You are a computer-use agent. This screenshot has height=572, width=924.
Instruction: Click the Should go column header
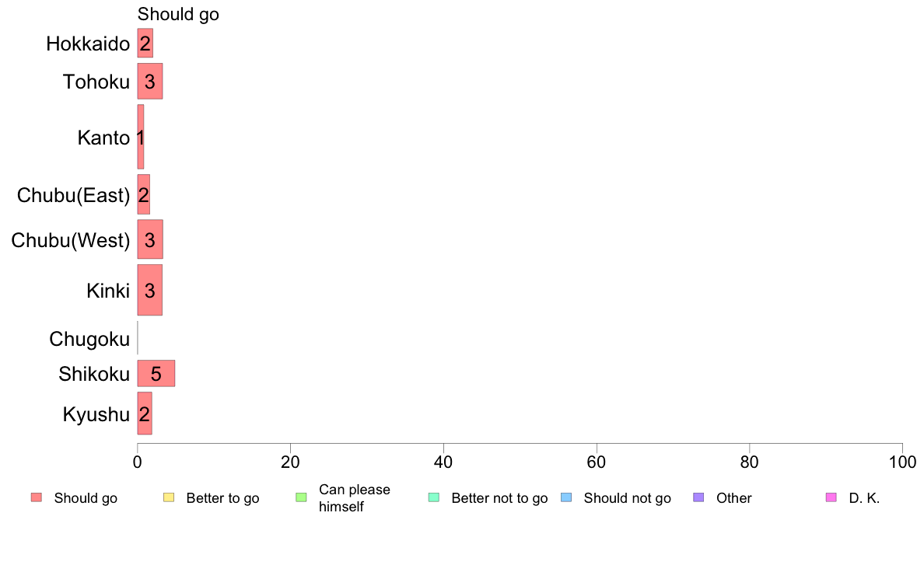click(179, 14)
